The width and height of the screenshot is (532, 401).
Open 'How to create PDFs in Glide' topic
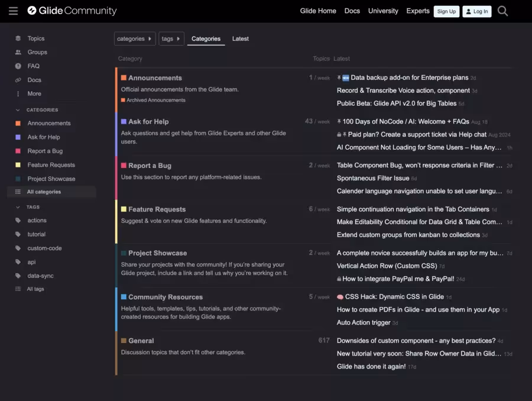tap(418, 310)
